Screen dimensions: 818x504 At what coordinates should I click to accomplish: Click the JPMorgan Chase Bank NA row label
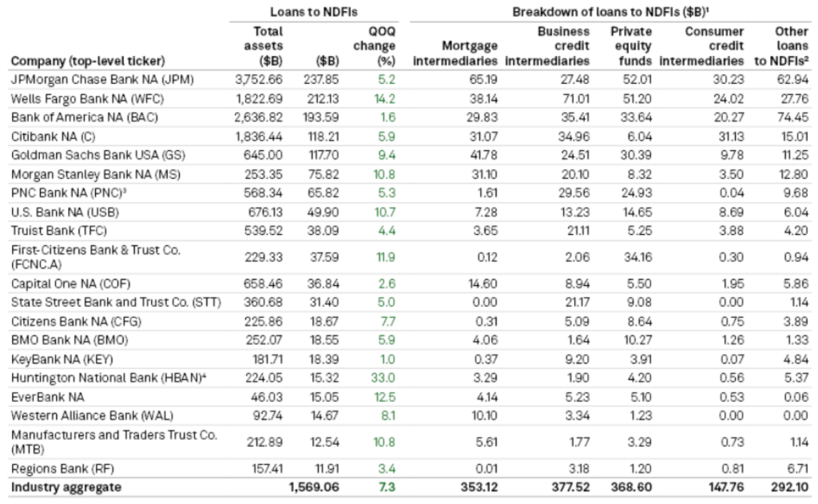click(102, 80)
